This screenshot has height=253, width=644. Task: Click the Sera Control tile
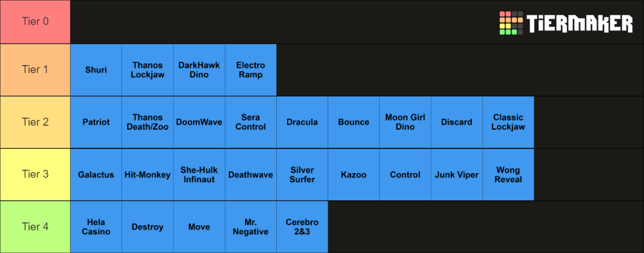[x=250, y=122]
